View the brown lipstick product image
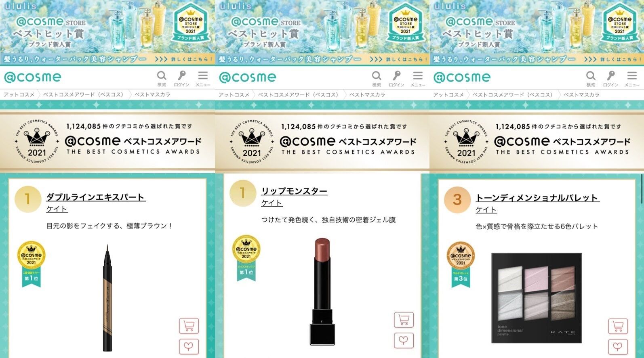This screenshot has height=358, width=644. [x=322, y=291]
